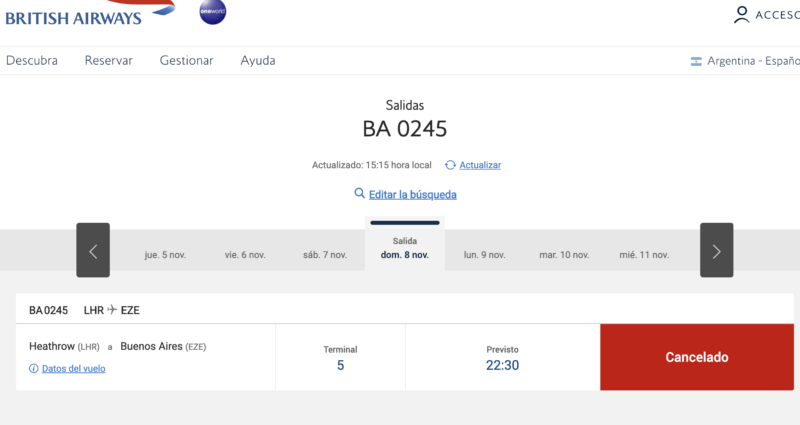
Task: Click the account profile icon
Action: pos(741,14)
